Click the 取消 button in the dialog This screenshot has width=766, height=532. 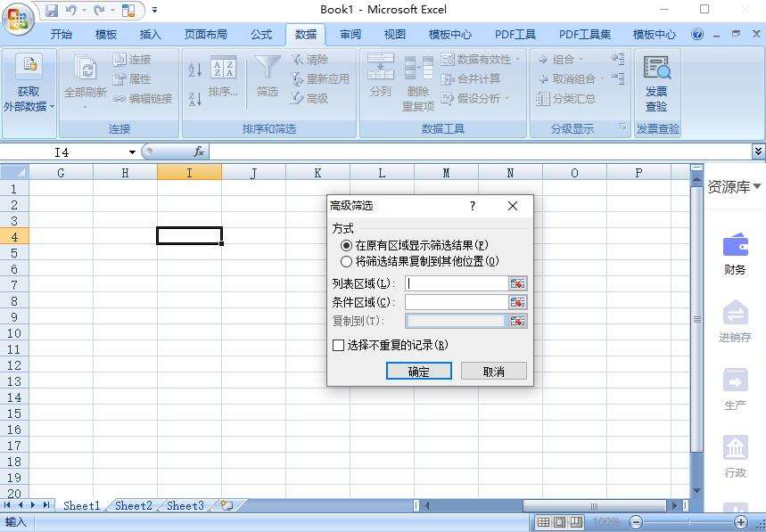(494, 372)
